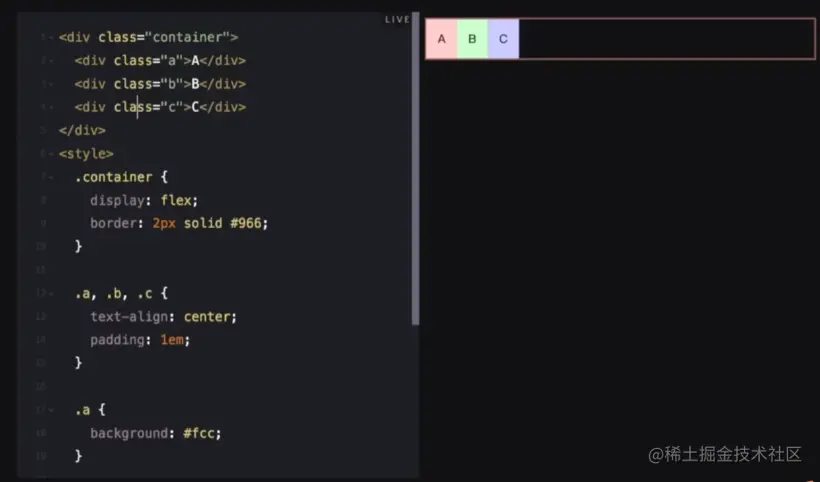The width and height of the screenshot is (820, 482).
Task: Click the .container selector in the code
Action: tap(113, 177)
